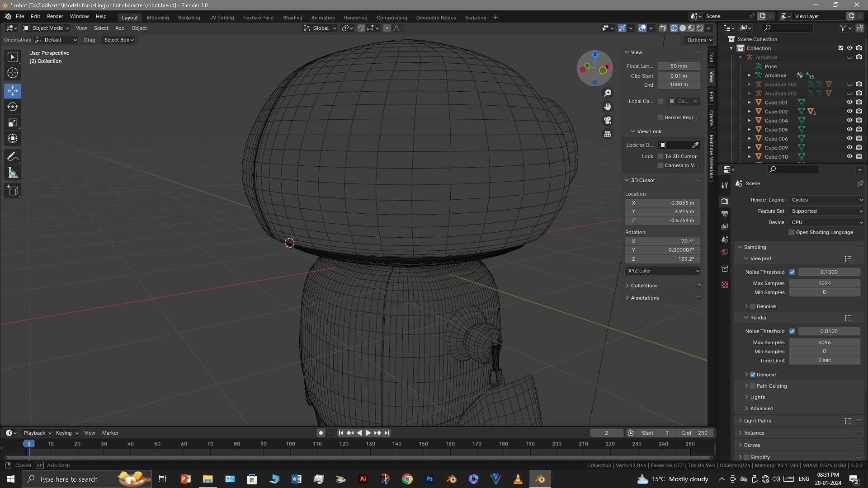The height and width of the screenshot is (488, 868).
Task: Switch to solid viewport shading
Action: tap(683, 28)
